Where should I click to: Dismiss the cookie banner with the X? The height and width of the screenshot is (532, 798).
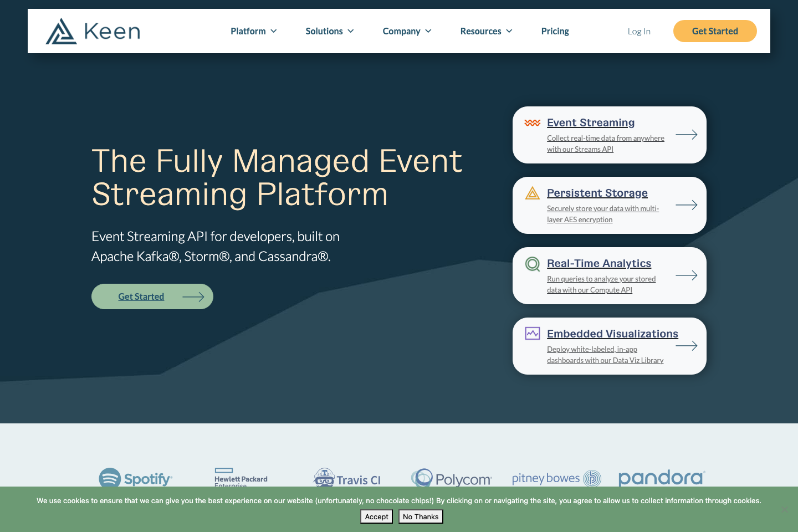click(x=784, y=508)
